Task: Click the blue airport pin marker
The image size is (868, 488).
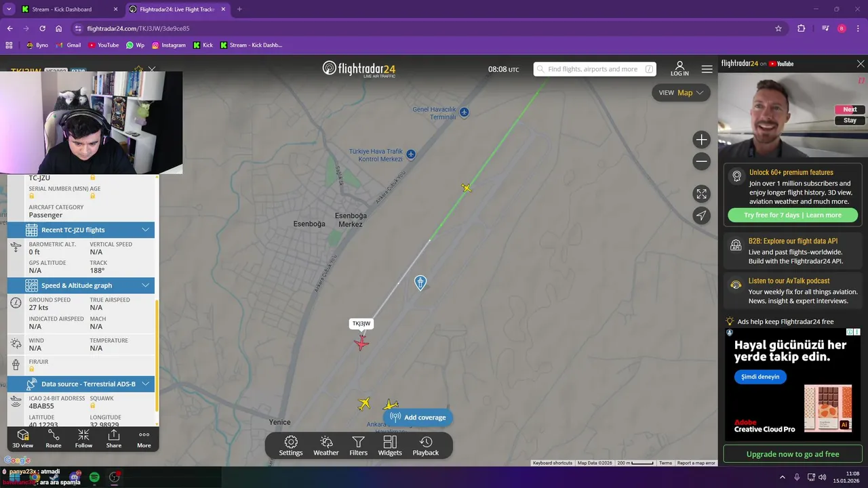Action: (x=420, y=282)
